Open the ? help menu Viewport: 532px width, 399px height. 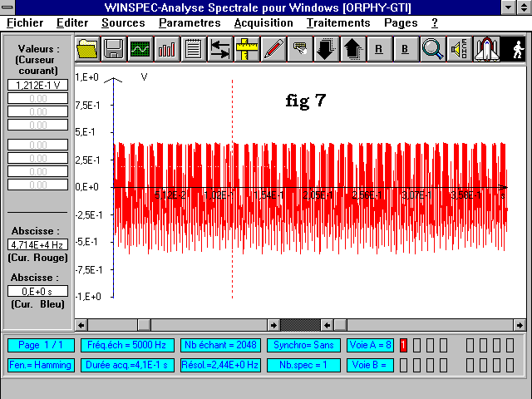(x=435, y=22)
